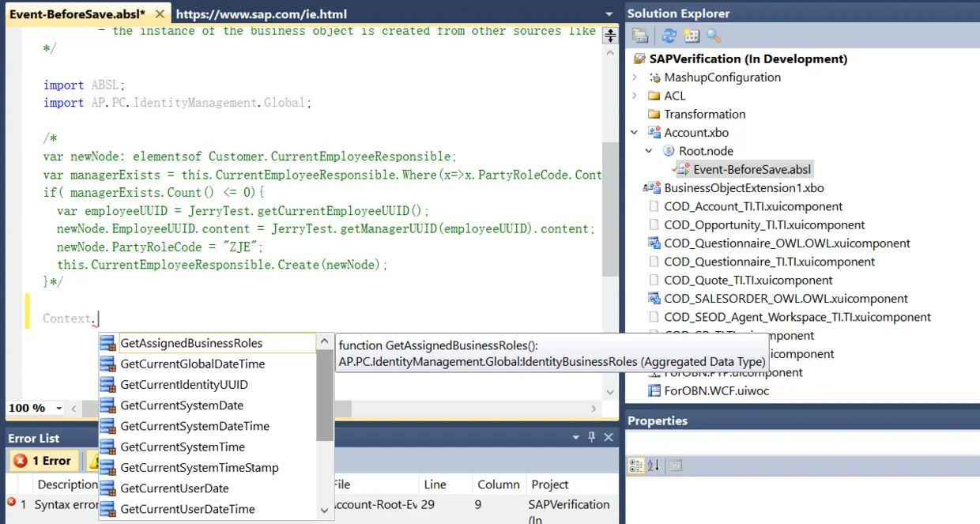Screen dimensions: 980x524
Task: Switch to the https://www.sap.com/ie.html tab
Action: [262, 14]
